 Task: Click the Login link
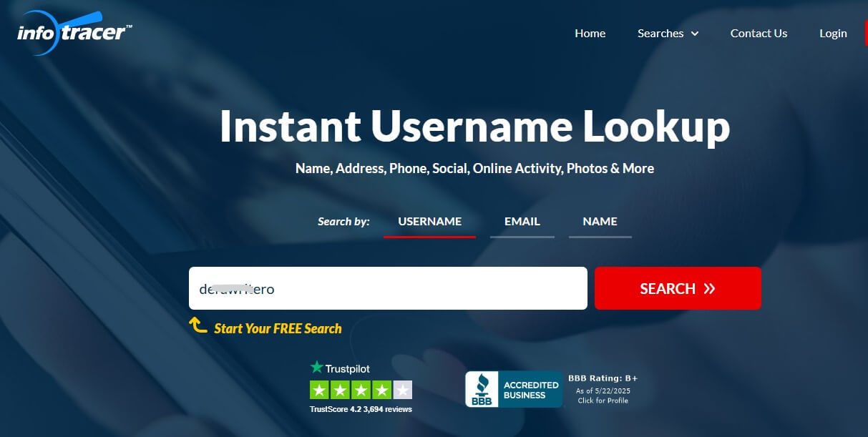pos(832,33)
